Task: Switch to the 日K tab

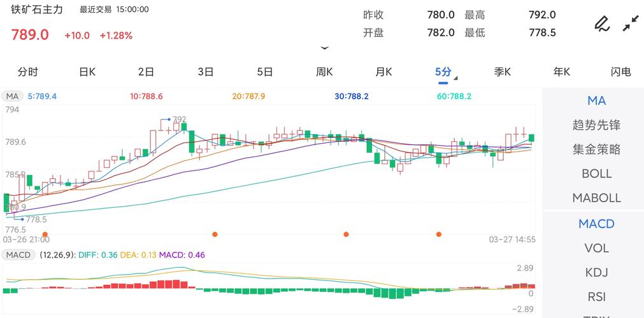Action: pos(87,72)
